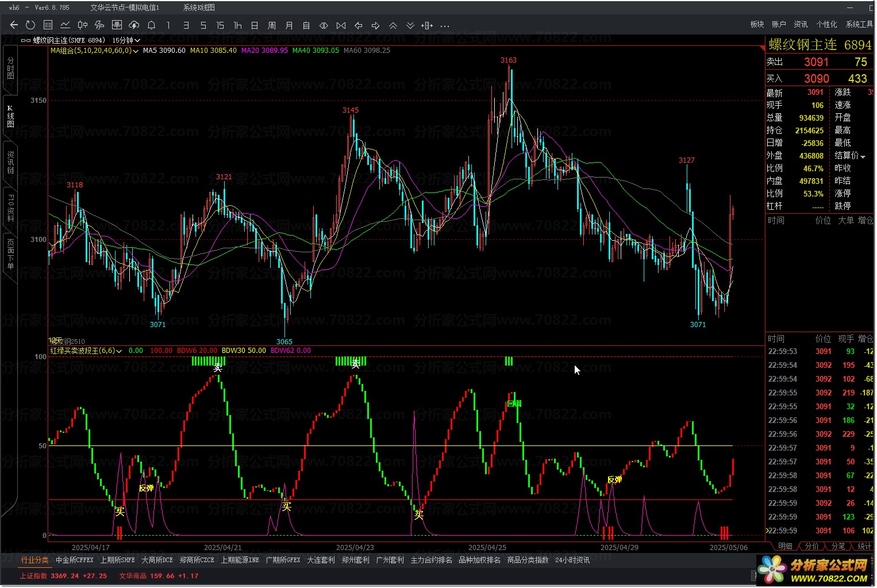Open the cloud sync toolbar icon

(134, 25)
